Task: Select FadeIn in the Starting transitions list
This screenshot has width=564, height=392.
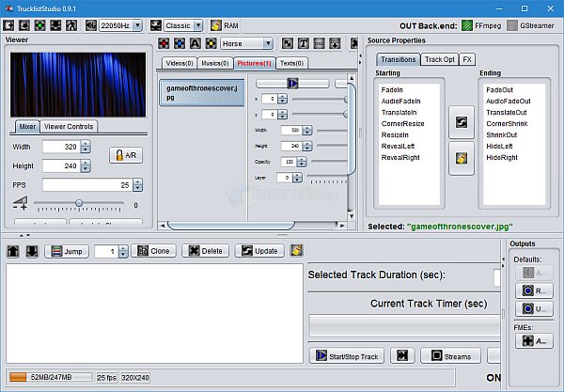Action: (x=393, y=88)
